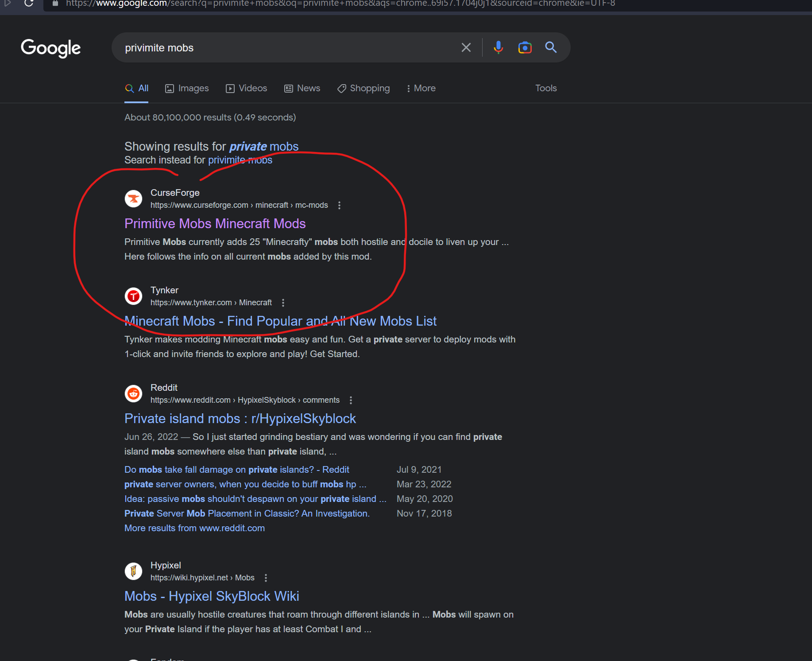Open options menu for CurseForge result
Image resolution: width=812 pixels, height=661 pixels.
339,206
